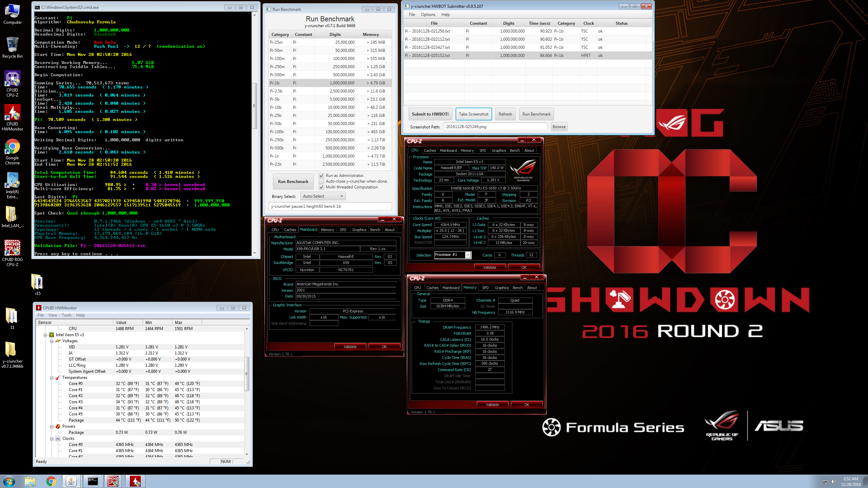The width and height of the screenshot is (868, 488).
Task: Click Validate in the Memory CPU-Z window
Action: (x=492, y=405)
